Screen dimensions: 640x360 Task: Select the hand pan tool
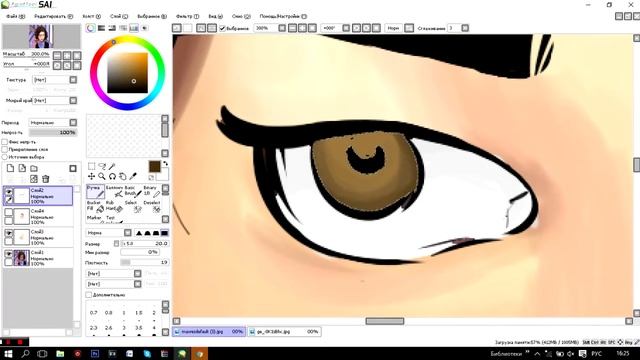click(x=122, y=176)
